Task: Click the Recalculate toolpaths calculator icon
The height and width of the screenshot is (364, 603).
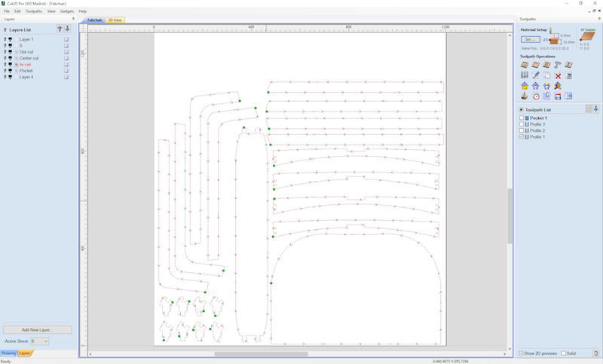Action: coord(568,75)
